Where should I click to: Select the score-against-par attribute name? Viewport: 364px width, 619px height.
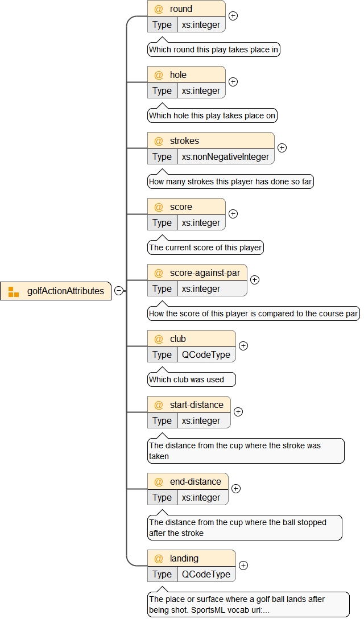click(205, 273)
